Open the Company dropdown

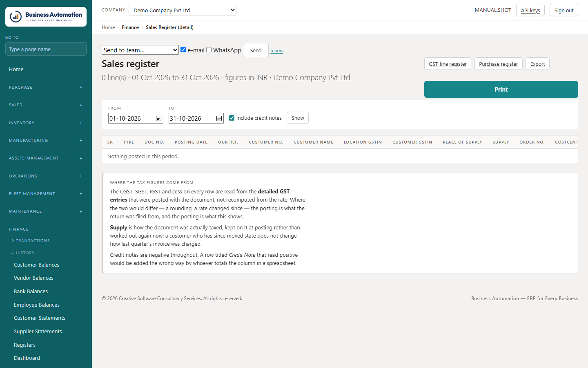183,10
